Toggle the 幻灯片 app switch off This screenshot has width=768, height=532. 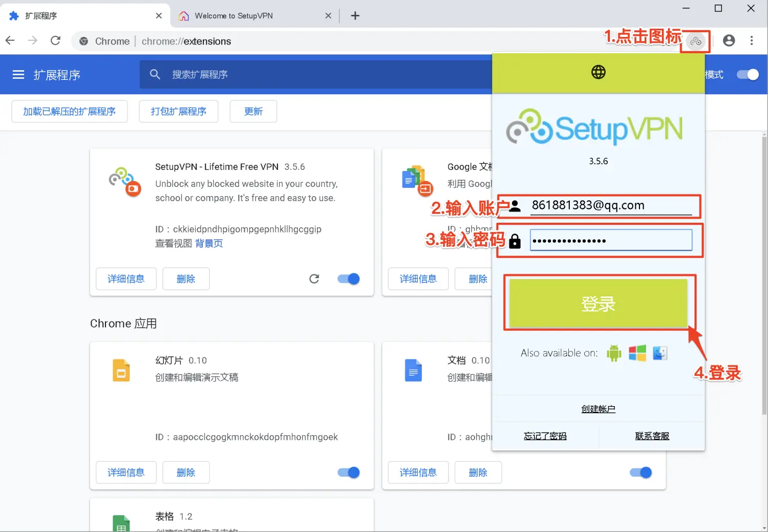349,472
